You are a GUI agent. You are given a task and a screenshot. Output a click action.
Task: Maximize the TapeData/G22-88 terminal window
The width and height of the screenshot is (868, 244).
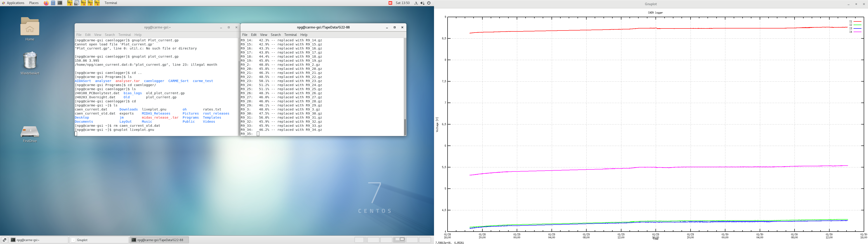395,28
